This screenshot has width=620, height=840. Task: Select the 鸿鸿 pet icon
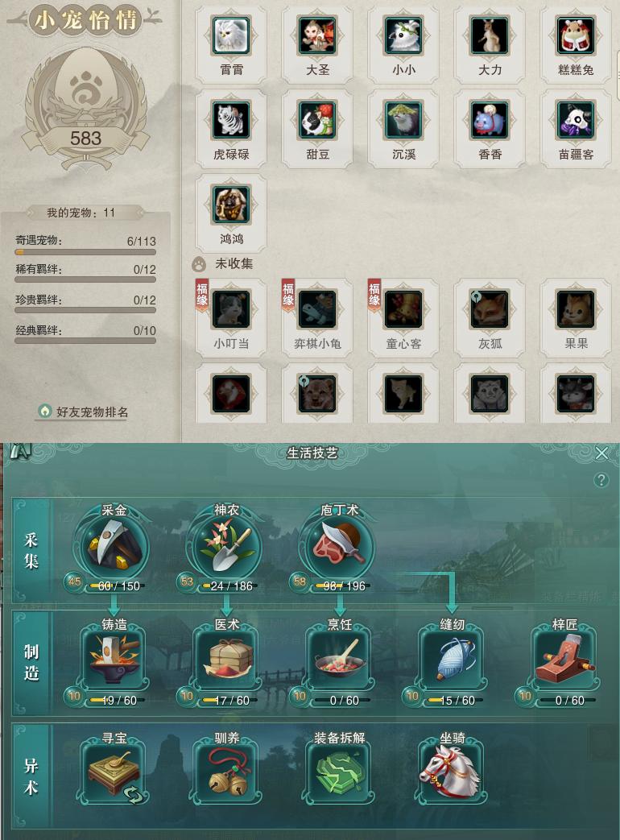pos(231,205)
